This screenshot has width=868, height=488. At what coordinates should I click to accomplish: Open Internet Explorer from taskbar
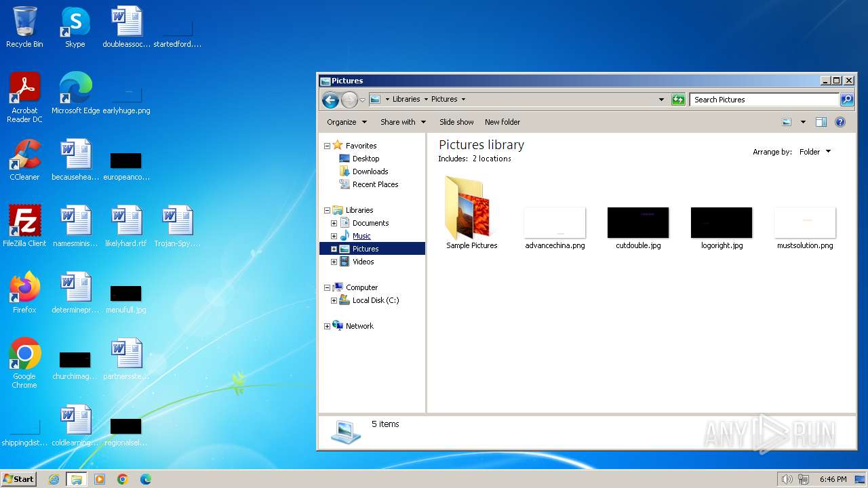tap(54, 479)
